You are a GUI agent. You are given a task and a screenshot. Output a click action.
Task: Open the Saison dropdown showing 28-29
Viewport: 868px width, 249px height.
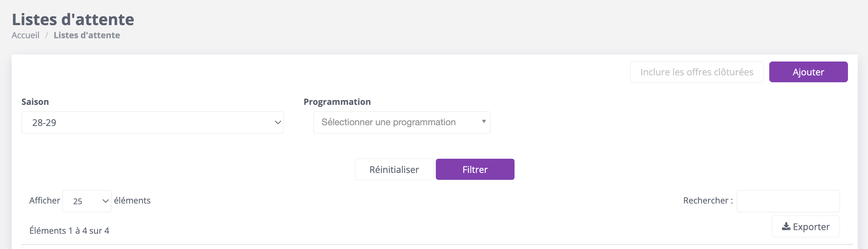pyautogui.click(x=152, y=123)
